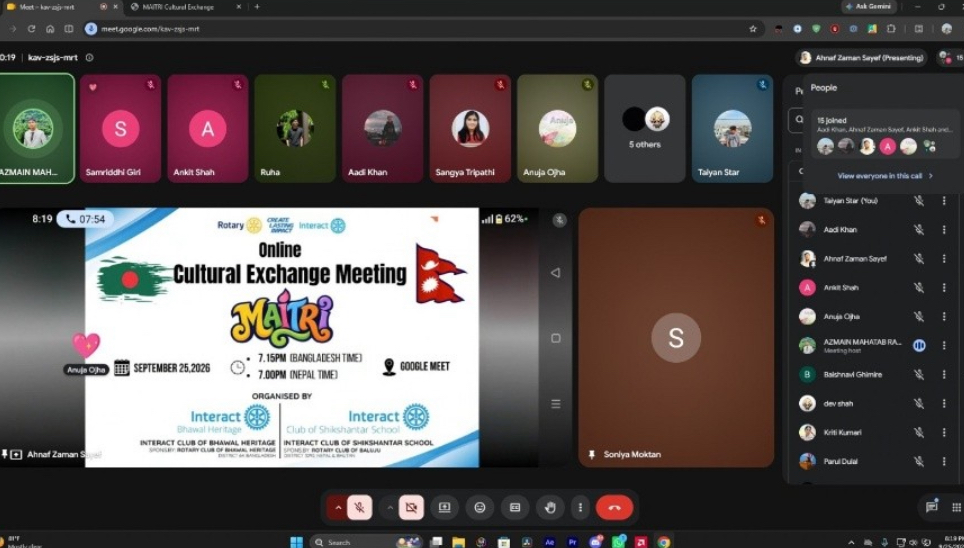Open the emoji reactions button
The height and width of the screenshot is (548, 964).
coord(480,507)
